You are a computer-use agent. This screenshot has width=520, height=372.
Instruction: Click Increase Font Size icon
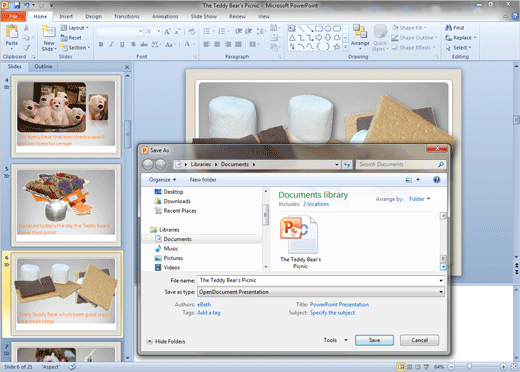tap(167, 31)
